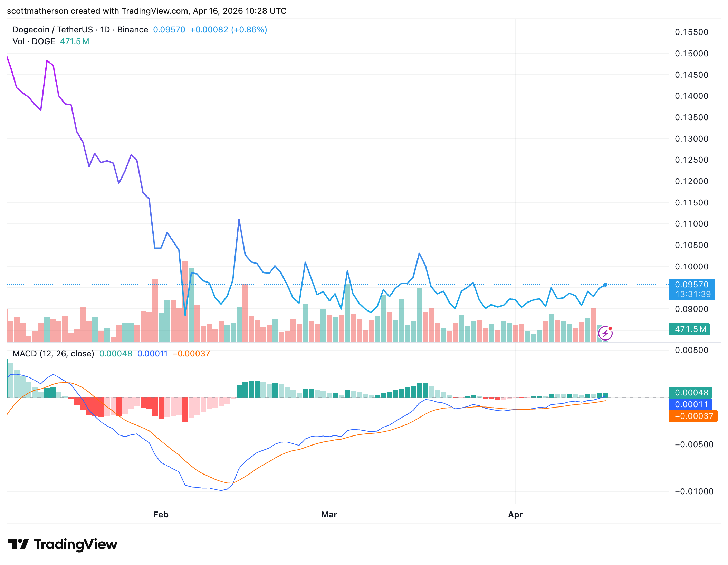Viewport: 728px width, 565px height.
Task: Click the −0.01000 MACD axis label
Action: click(x=693, y=491)
